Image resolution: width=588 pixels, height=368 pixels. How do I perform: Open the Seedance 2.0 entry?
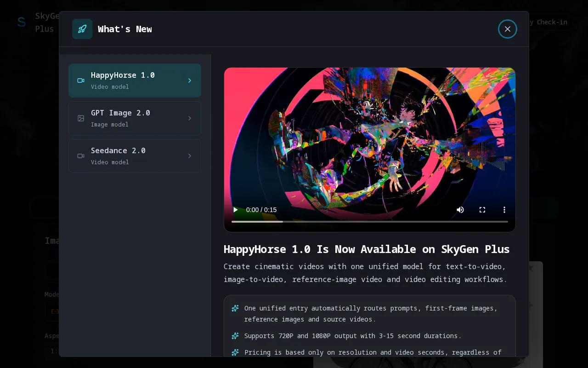(135, 156)
